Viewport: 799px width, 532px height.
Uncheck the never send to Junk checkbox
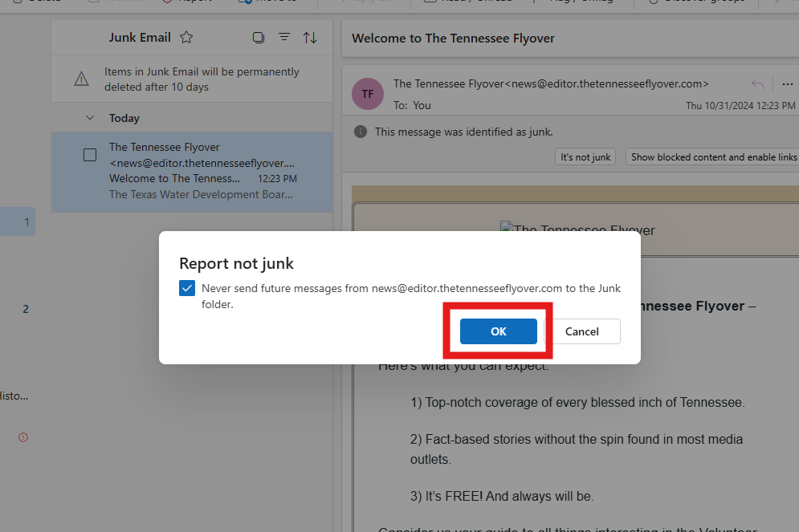(x=187, y=288)
